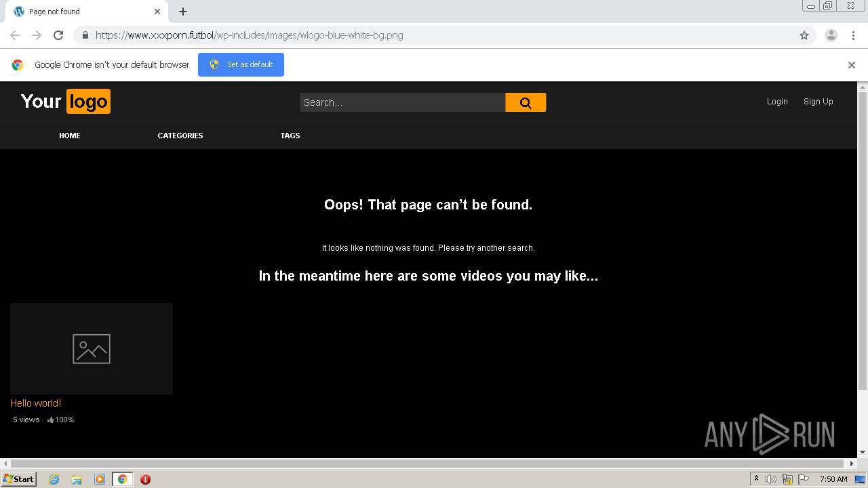Open the Chrome profile avatar

tap(831, 35)
